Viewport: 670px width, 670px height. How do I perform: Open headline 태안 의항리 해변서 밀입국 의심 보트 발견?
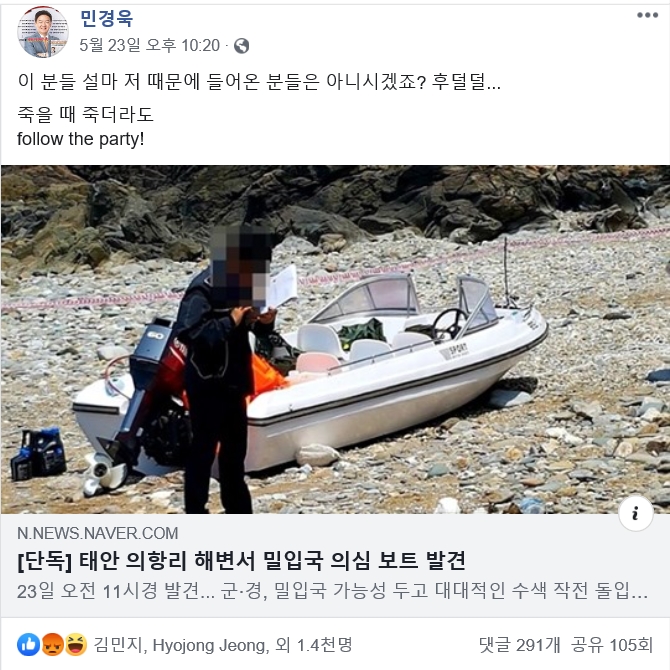click(x=241, y=561)
